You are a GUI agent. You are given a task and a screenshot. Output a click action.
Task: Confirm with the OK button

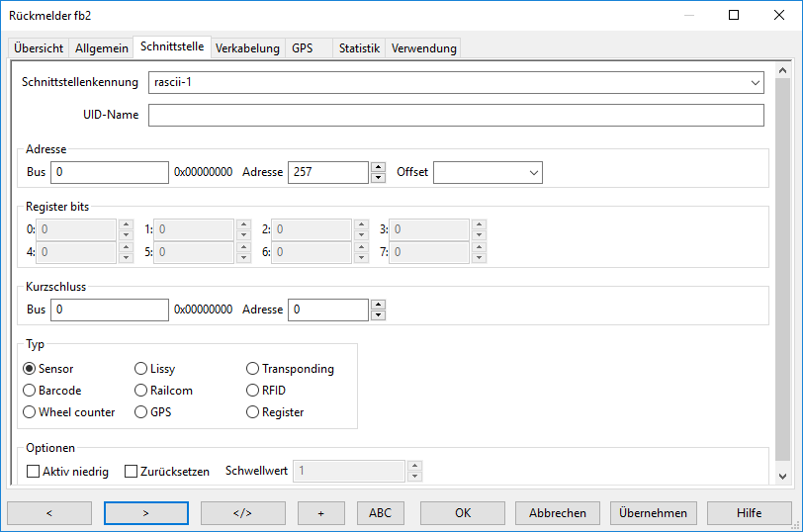[x=462, y=513]
